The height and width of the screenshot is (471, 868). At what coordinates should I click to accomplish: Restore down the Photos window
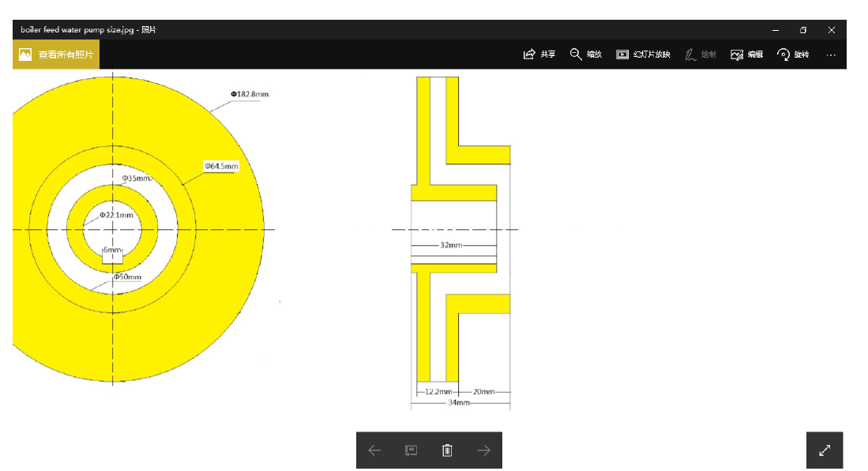pyautogui.click(x=803, y=30)
